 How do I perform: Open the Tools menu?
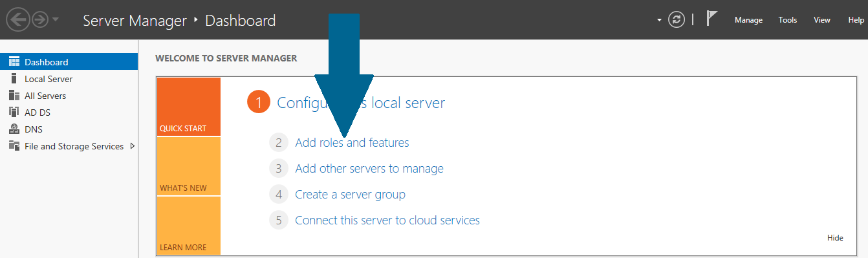tap(788, 20)
